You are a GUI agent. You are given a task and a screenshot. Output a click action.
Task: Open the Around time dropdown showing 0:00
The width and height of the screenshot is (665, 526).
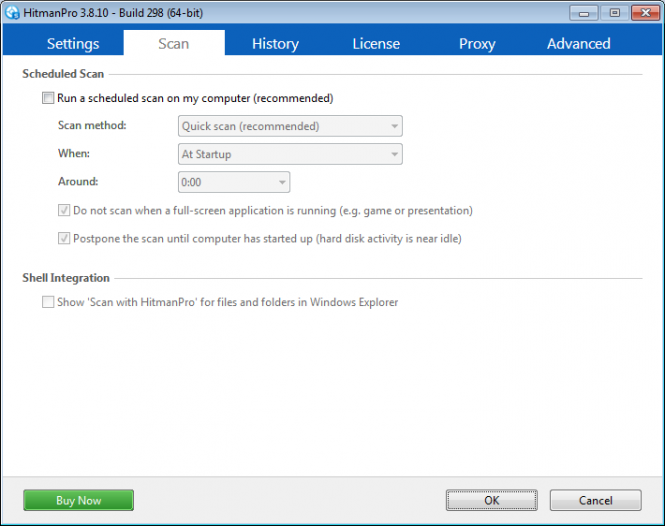(x=234, y=182)
